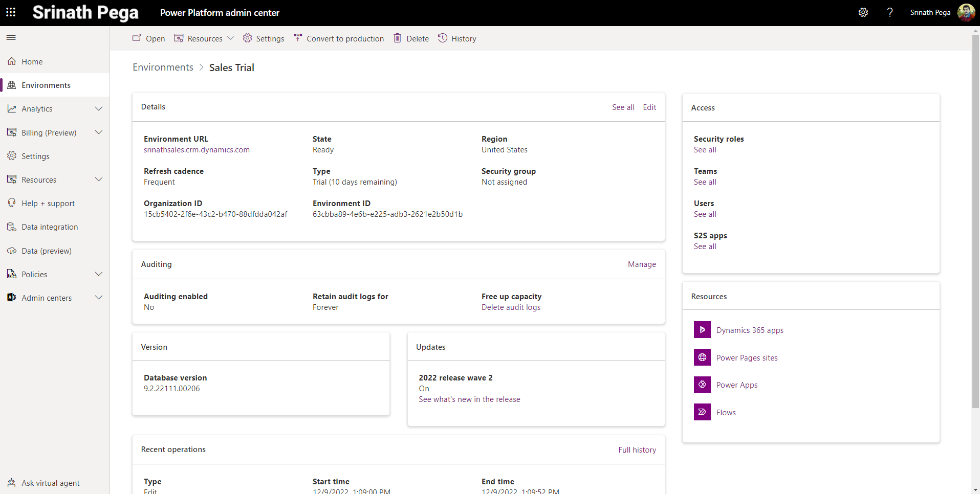
Task: Click Manage in the Auditing card
Action: [642, 264]
